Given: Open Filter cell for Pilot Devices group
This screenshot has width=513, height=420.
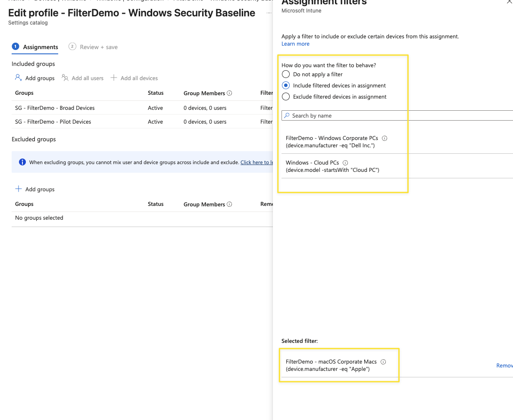Looking at the screenshot, I should [x=266, y=121].
